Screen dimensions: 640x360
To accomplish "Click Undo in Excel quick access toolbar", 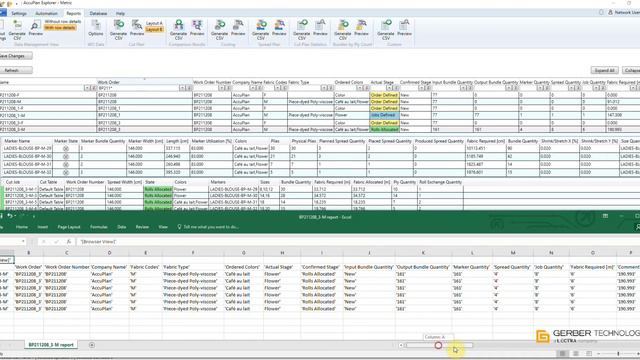I will pyautogui.click(x=10, y=216).
